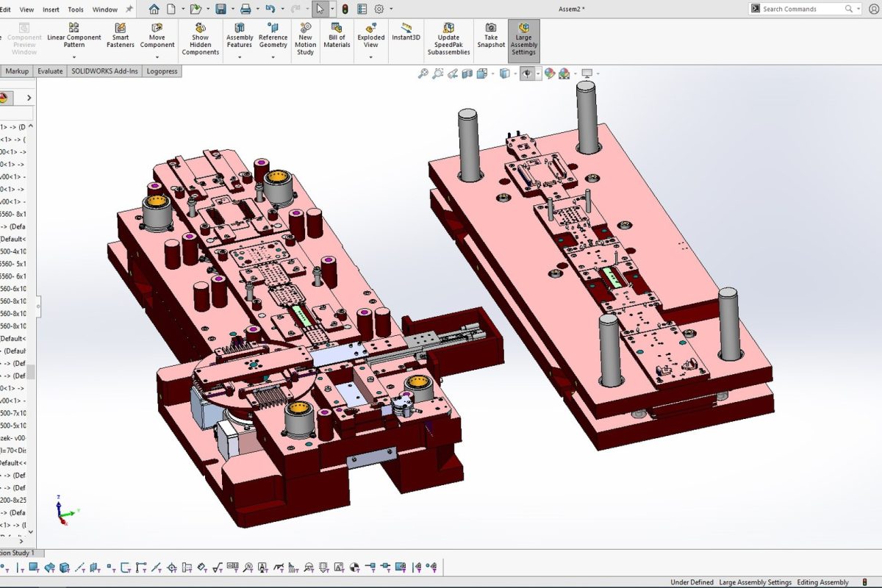Open the SOLIDWORKS Add-Ins tab

point(104,71)
